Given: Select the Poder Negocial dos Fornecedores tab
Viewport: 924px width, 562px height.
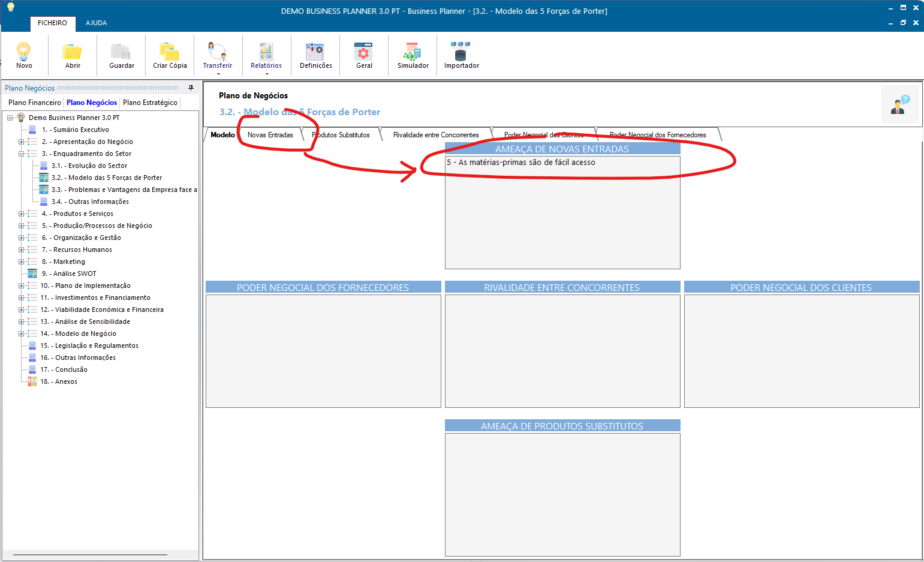Looking at the screenshot, I should (658, 135).
